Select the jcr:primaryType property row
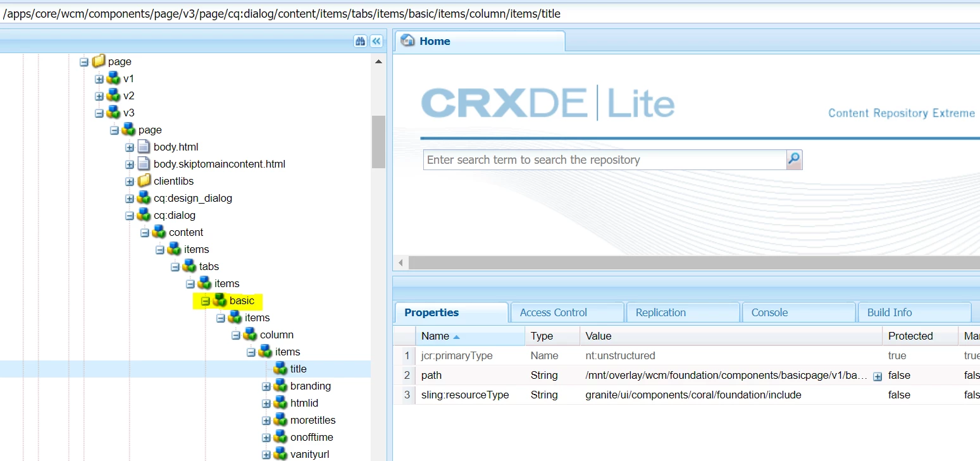 [686, 355]
